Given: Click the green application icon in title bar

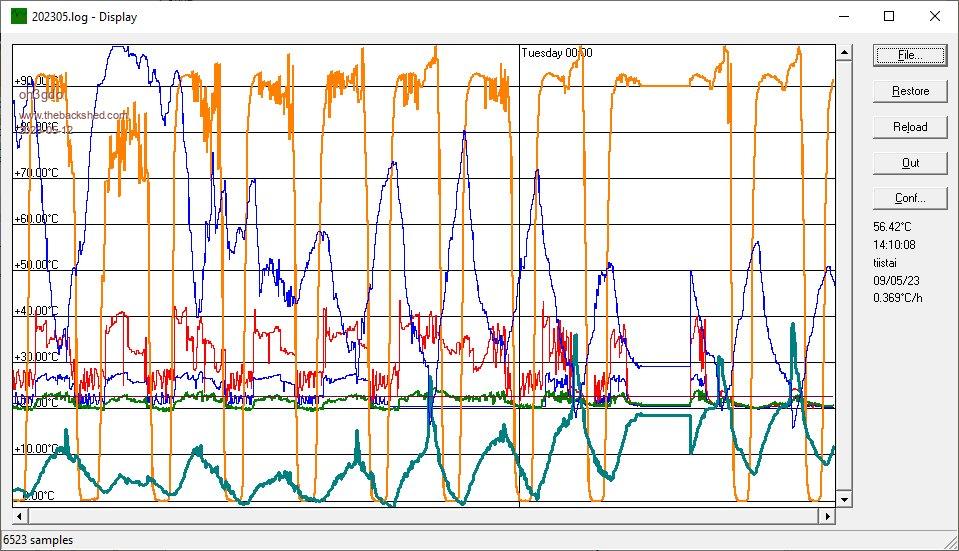Looking at the screenshot, I should pyautogui.click(x=18, y=16).
